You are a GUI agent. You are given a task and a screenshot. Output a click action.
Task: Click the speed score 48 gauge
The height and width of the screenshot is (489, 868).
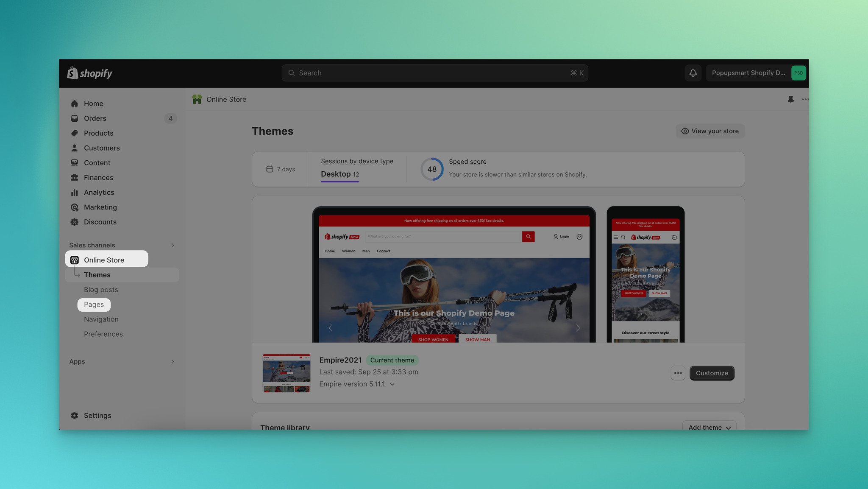point(432,169)
